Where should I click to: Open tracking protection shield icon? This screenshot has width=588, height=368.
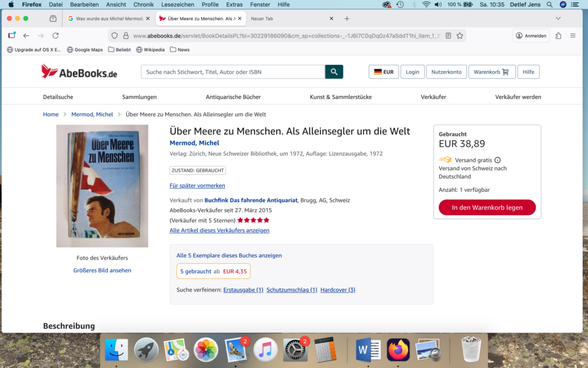[x=114, y=36]
